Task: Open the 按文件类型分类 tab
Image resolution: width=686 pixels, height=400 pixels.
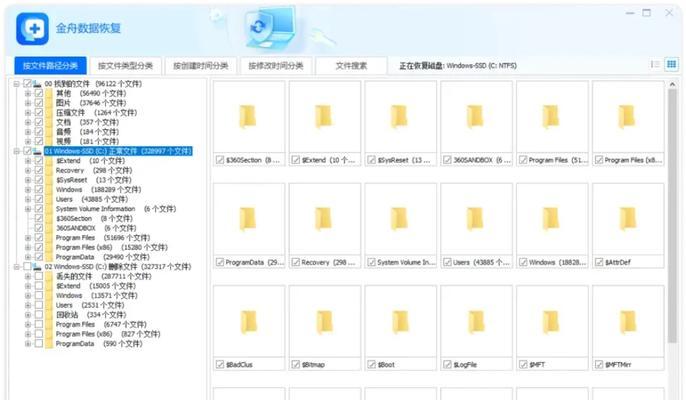Action: coord(126,66)
